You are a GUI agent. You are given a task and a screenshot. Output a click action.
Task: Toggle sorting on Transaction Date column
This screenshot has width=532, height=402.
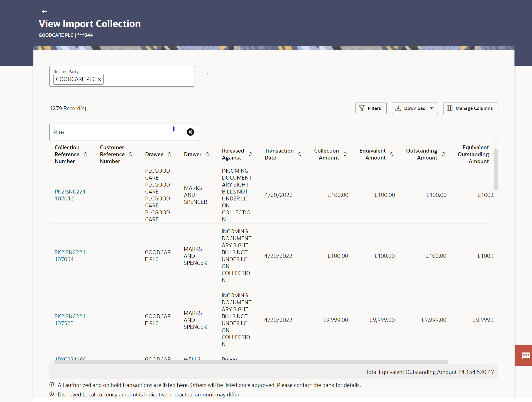click(300, 154)
